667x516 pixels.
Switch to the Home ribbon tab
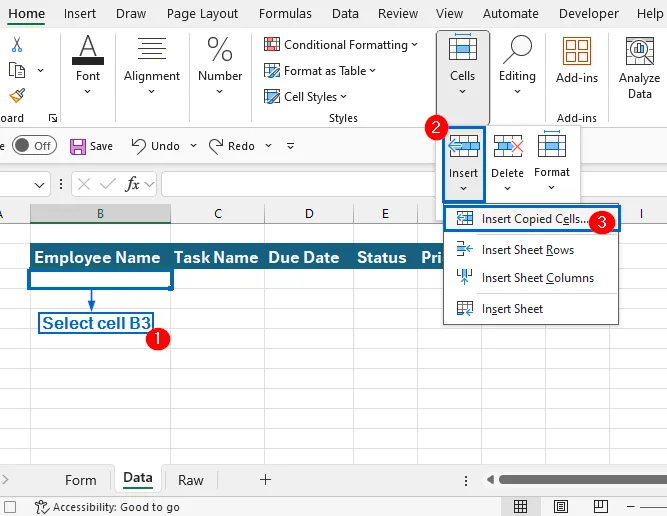click(x=26, y=14)
